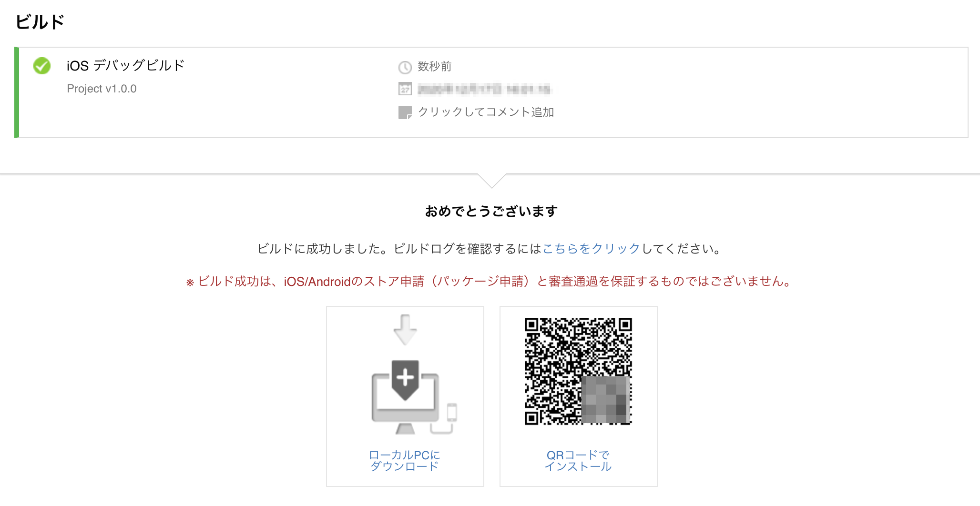Click クリックしてコメント追加 to add a comment
980x506 pixels.
486,112
